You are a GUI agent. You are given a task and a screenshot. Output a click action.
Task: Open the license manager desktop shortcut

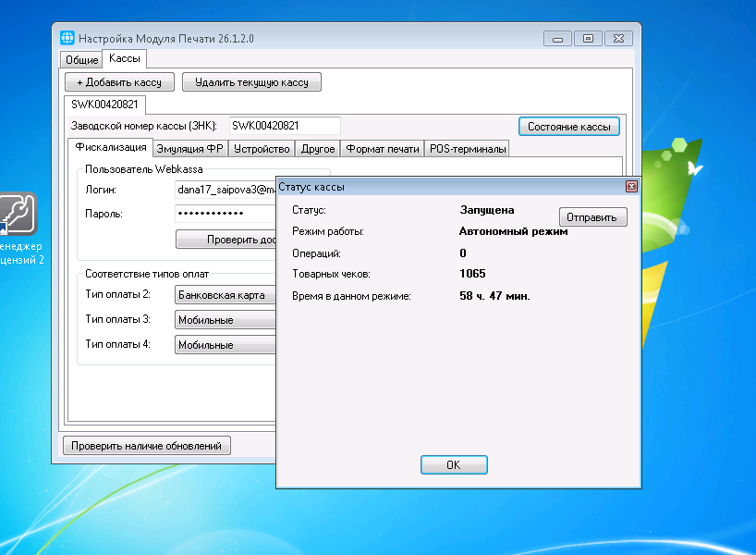point(18,228)
